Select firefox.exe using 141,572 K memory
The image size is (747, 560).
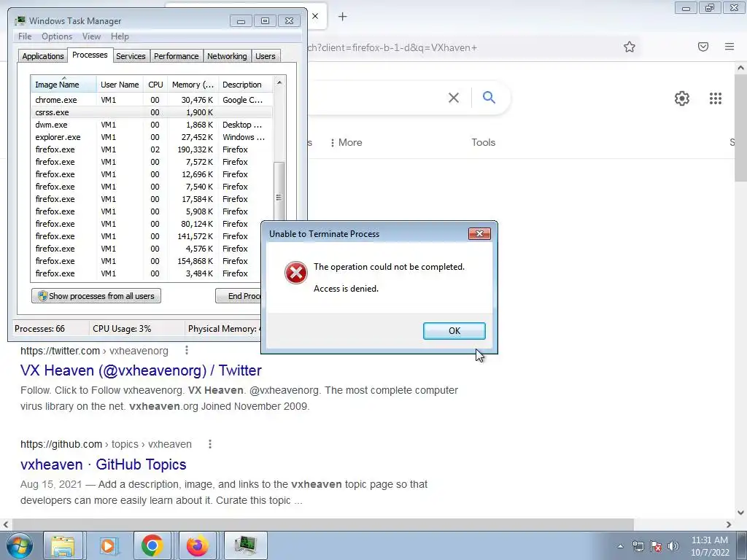[x=146, y=236]
